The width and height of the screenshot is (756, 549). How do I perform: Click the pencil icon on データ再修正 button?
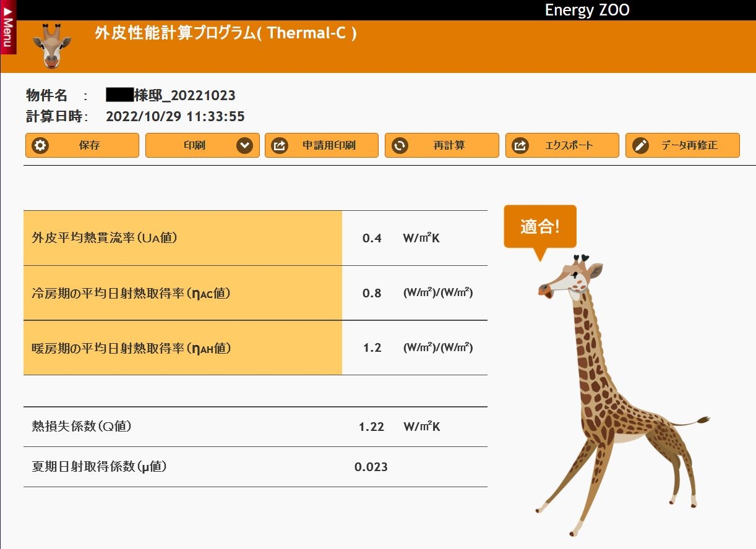642,145
